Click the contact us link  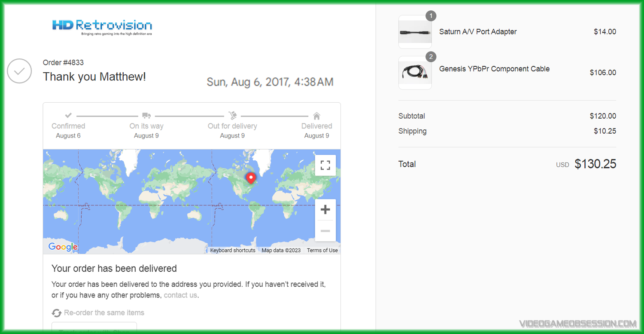pos(180,295)
